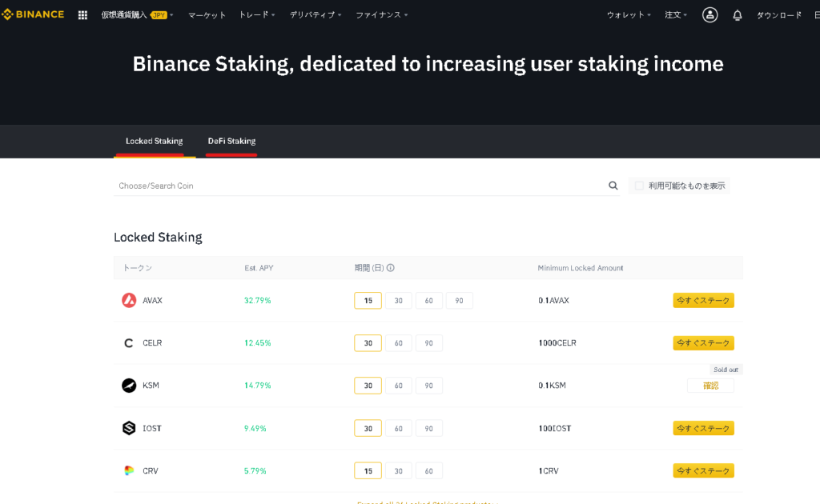Open the マーケット menu item

207,15
